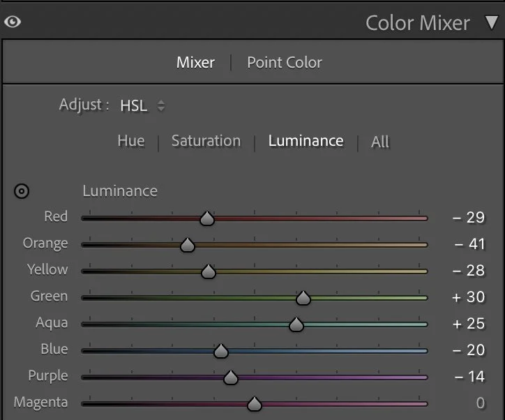Click the Red slider label

[56, 216]
